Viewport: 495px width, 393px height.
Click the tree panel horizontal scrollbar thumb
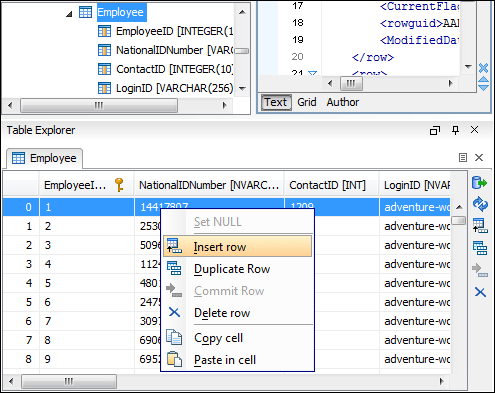(x=99, y=105)
